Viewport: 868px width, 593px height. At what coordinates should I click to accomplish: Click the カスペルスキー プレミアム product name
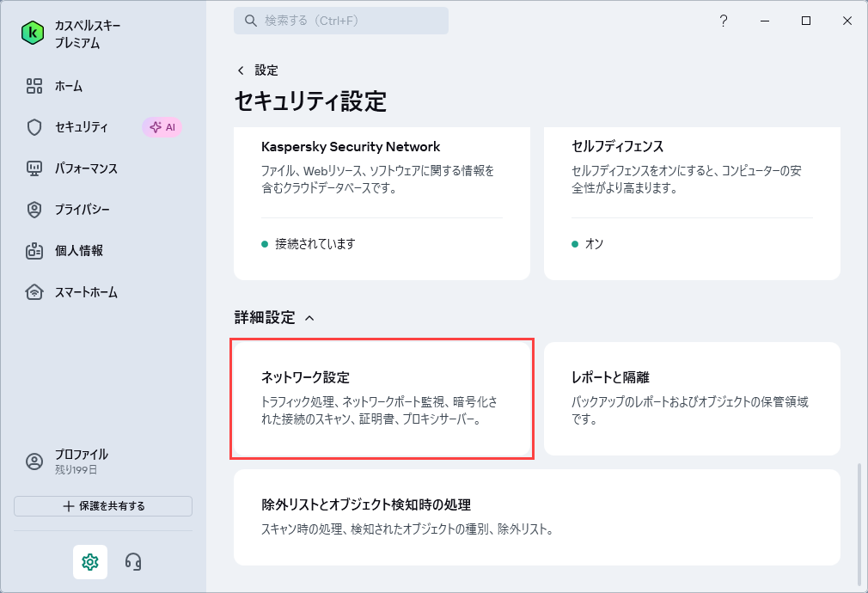(88, 34)
